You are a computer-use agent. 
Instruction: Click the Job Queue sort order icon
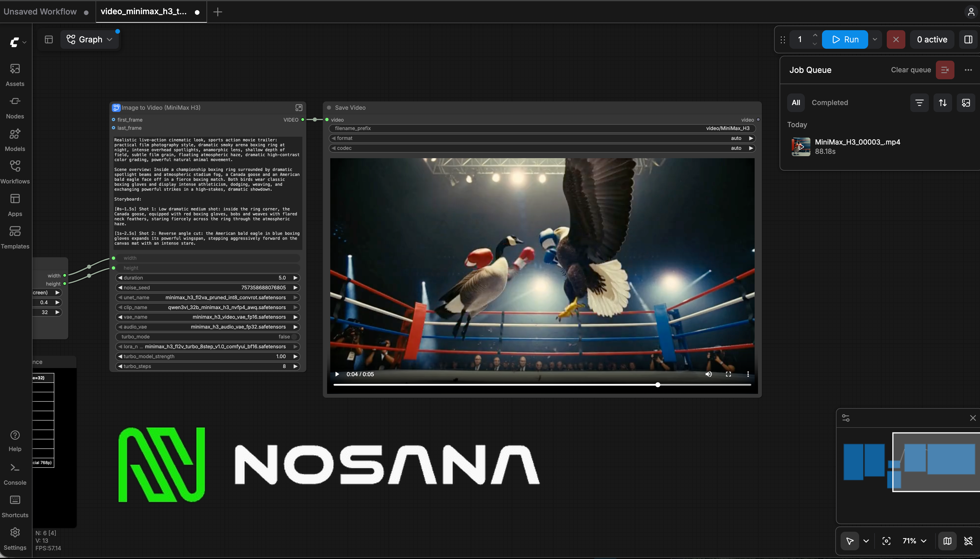943,102
